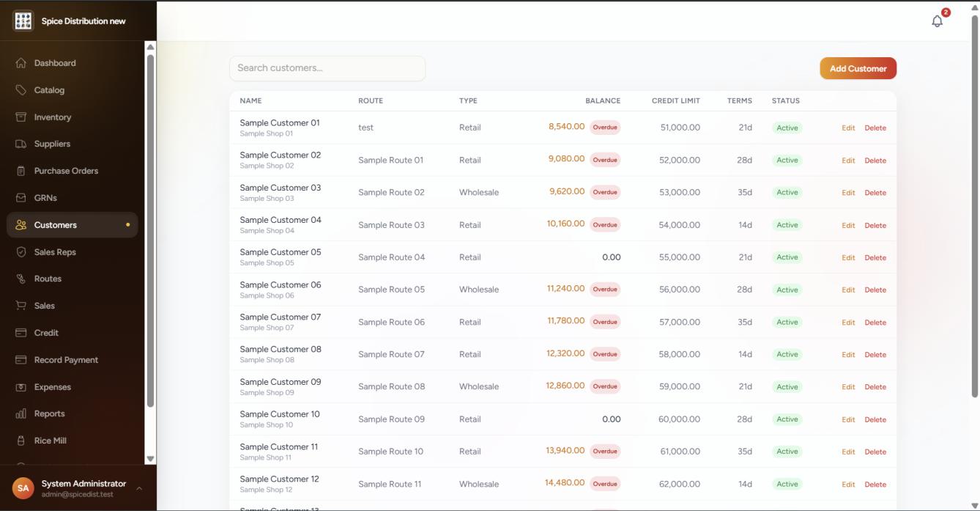Edit Sample Customer 01
Image resolution: width=980 pixels, height=511 pixels.
[x=848, y=128]
